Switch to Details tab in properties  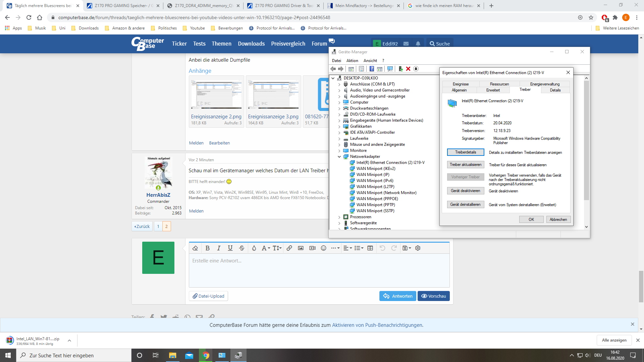point(555,90)
